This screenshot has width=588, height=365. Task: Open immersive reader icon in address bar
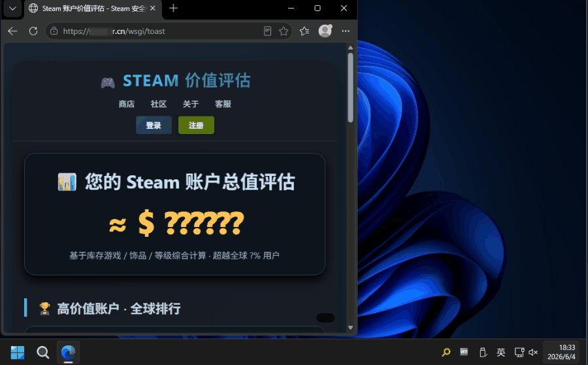click(x=267, y=31)
